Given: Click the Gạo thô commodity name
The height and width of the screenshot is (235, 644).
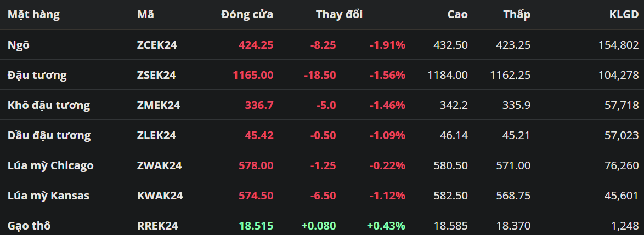Looking at the screenshot, I should pos(30,226).
